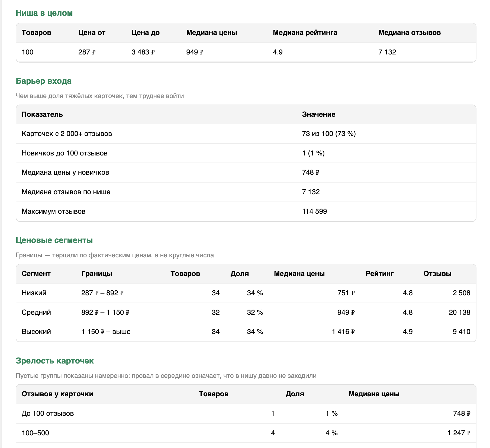
Task: Select the reviews value "9 410"
Action: (x=462, y=332)
